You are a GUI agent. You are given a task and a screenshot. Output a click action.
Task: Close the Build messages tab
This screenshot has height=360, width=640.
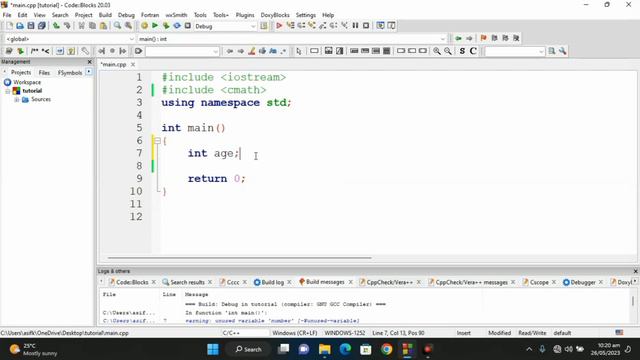click(350, 282)
